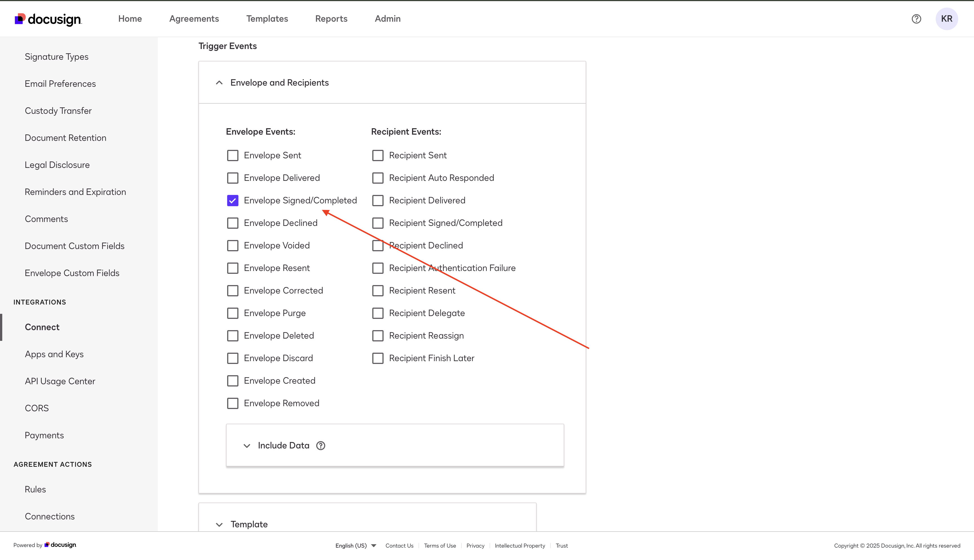Go to the Templates menu

pyautogui.click(x=267, y=19)
